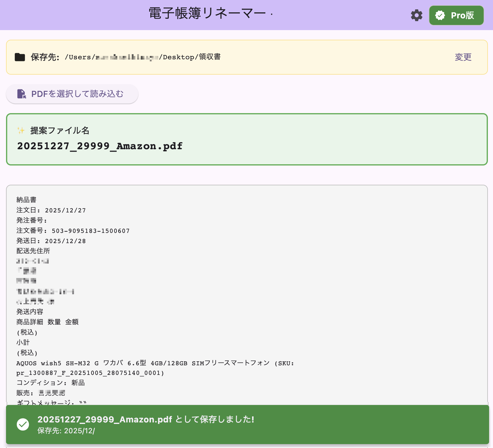493x448 pixels.
Task: Click the black folder icon beside 保存先
Action: pyautogui.click(x=20, y=57)
